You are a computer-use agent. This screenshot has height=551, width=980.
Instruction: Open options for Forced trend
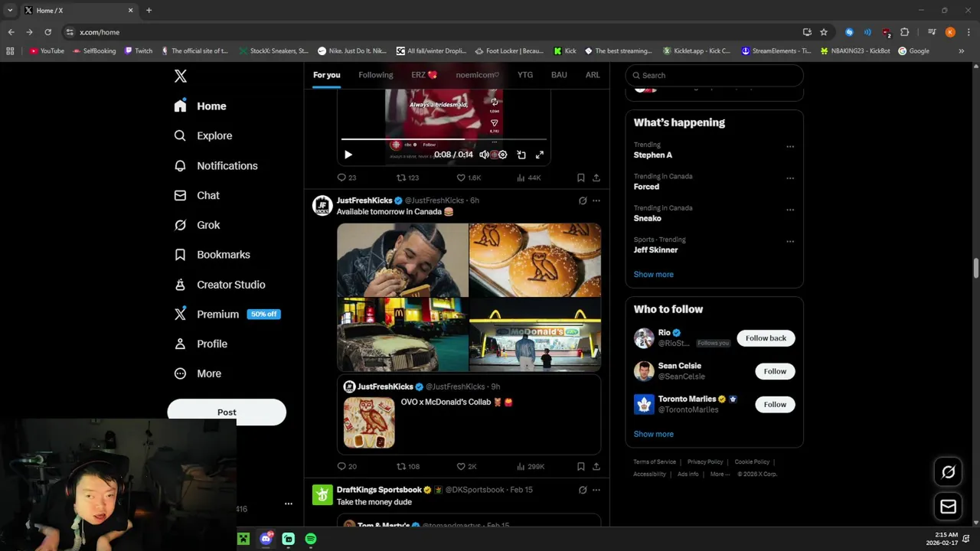coord(790,178)
